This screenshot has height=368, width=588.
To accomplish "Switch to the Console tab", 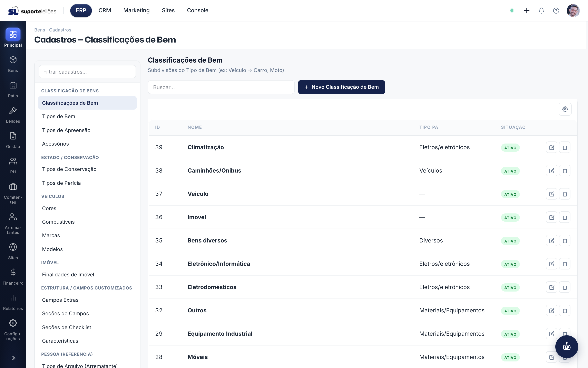I will (x=198, y=10).
